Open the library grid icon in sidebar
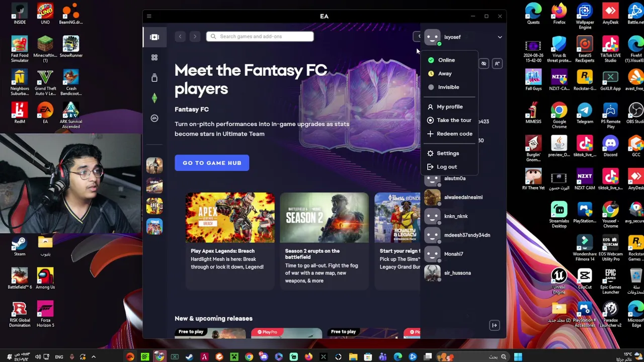644x362 pixels. point(154,57)
